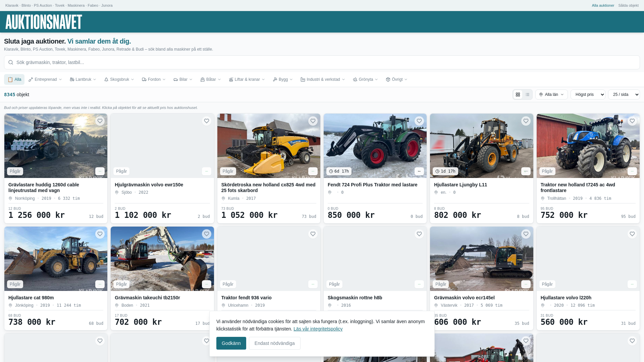Open the Alla län region dropdown
644x362 pixels.
click(x=551, y=95)
